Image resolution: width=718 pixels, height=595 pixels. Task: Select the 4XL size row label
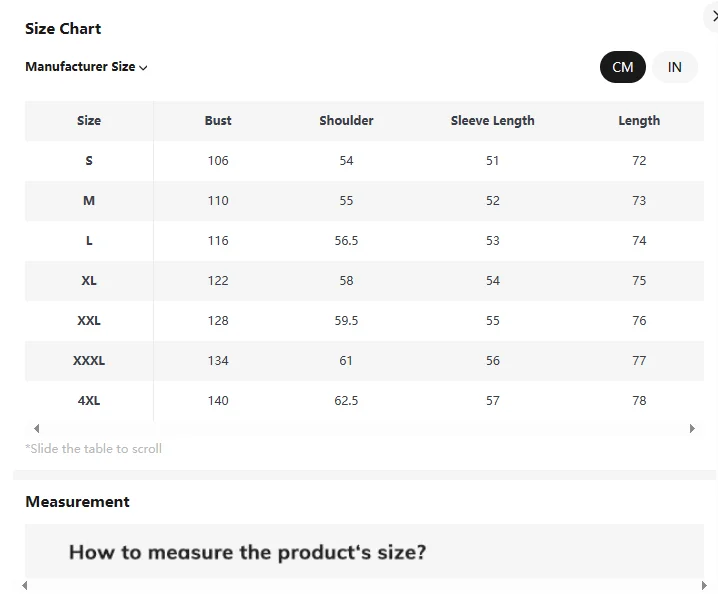89,401
